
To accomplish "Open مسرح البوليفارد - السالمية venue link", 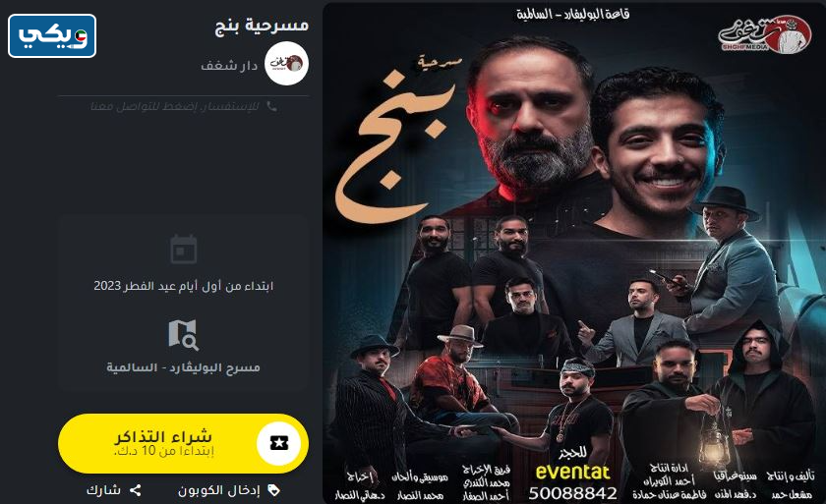I will [x=183, y=367].
